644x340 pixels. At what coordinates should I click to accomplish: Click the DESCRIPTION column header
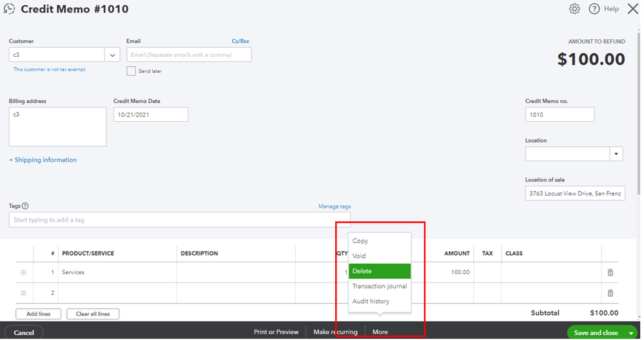point(199,254)
